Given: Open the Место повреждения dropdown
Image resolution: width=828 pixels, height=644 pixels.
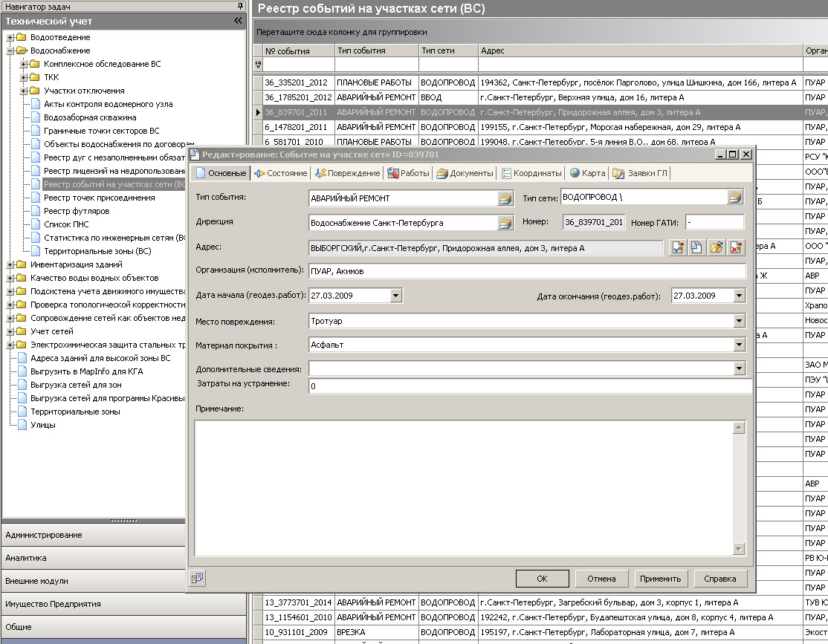Looking at the screenshot, I should click(x=739, y=321).
